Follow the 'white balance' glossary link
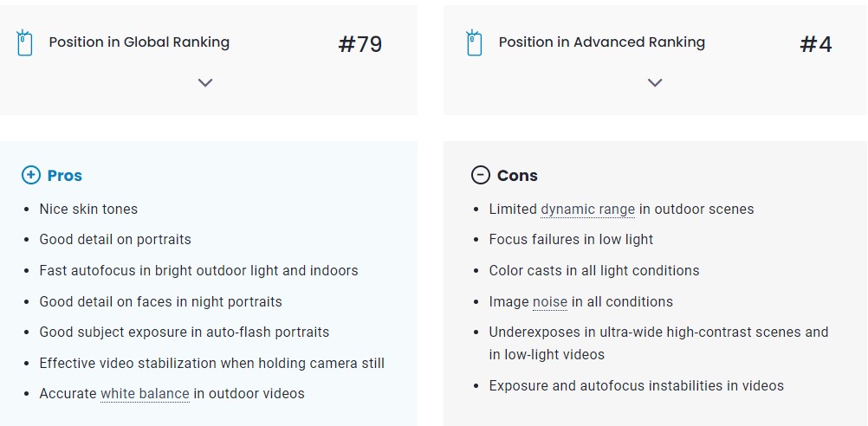868x426 pixels. [x=145, y=394]
